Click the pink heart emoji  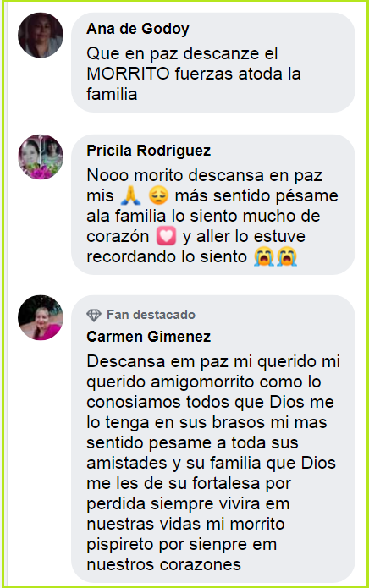[x=166, y=237]
